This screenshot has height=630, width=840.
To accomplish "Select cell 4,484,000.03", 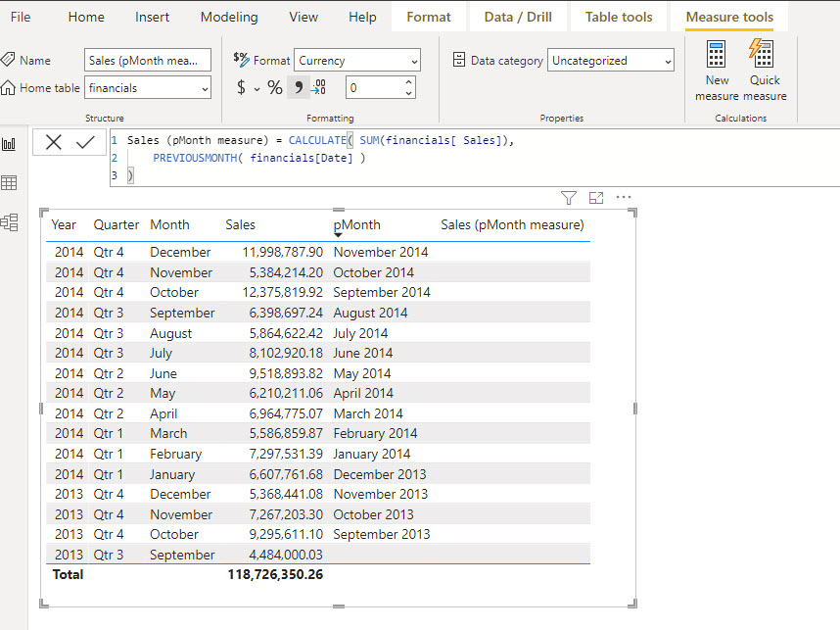I will coord(286,555).
